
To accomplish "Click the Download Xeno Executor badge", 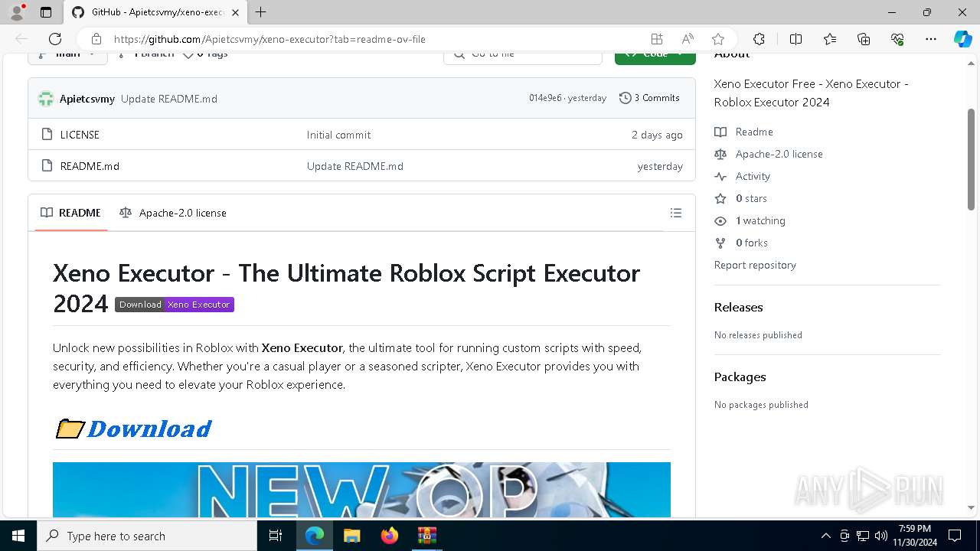I will [175, 305].
